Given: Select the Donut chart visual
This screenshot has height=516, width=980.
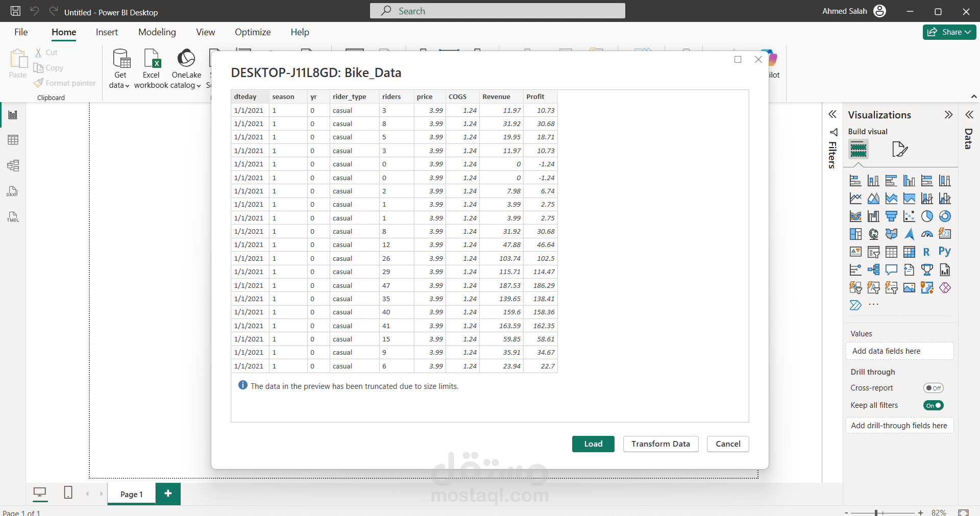Looking at the screenshot, I should (945, 216).
